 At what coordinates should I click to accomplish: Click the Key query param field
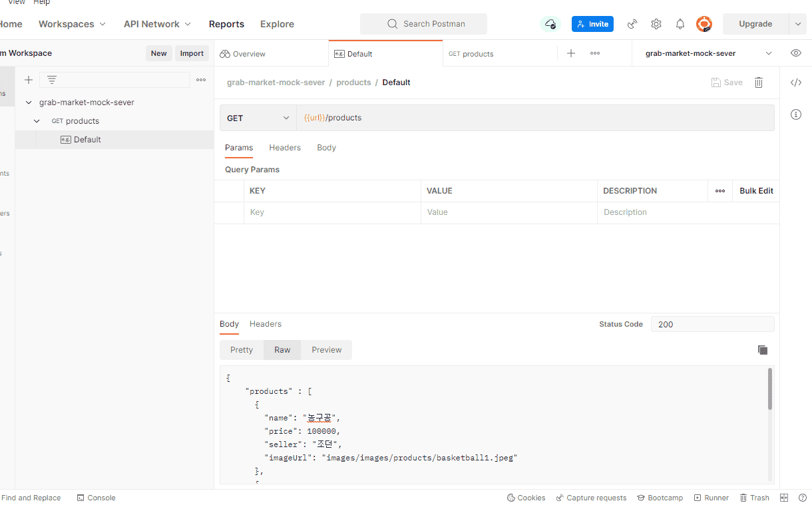[x=332, y=212]
